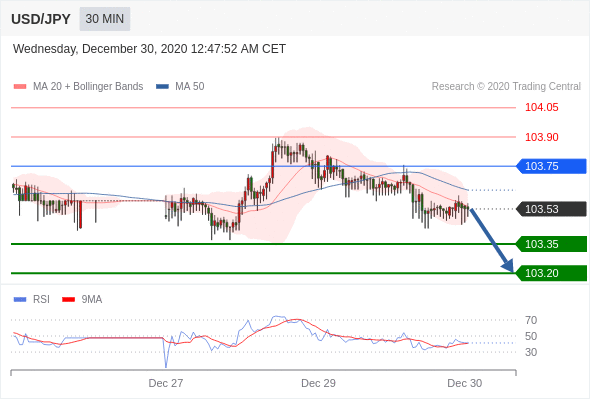Screen dimensions: 590x400
Task: Click the USD/JPY pair title
Action: (41, 19)
